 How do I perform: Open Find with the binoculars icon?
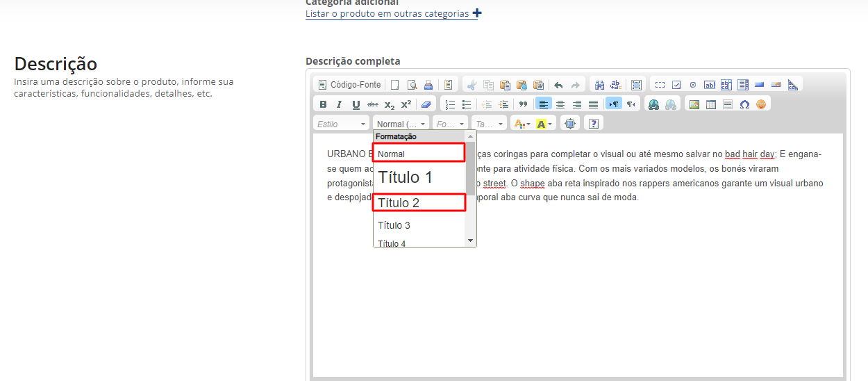pyautogui.click(x=599, y=85)
